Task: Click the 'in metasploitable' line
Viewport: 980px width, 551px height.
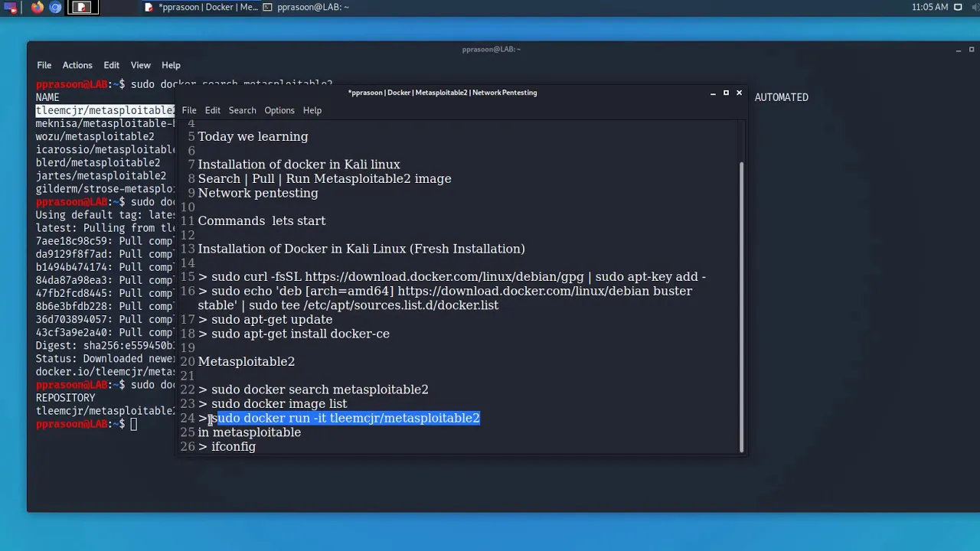Action: click(250, 432)
